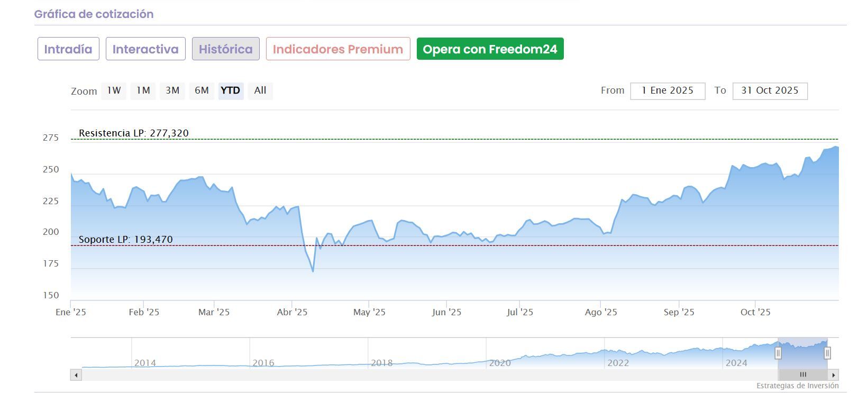Switch to the Interactiva chart tab
Viewport: 868px width, 393px height.
(145, 49)
